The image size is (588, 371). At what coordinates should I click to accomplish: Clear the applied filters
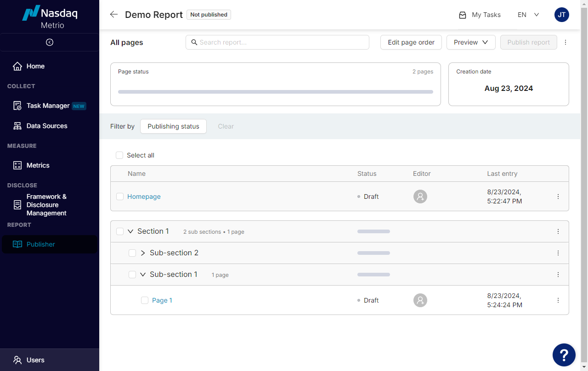click(x=226, y=126)
